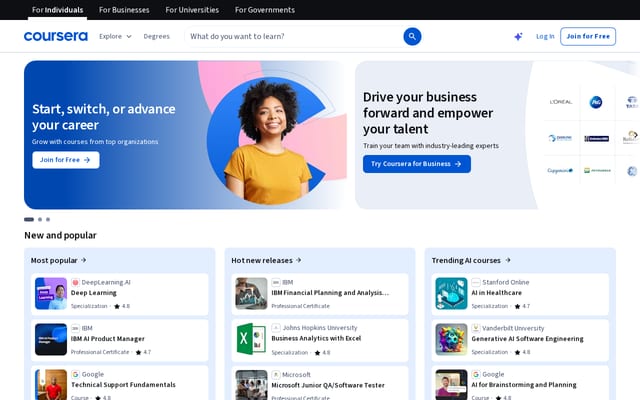640x400 pixels.
Task: Click the blue search magnifier button
Action: (x=412, y=36)
